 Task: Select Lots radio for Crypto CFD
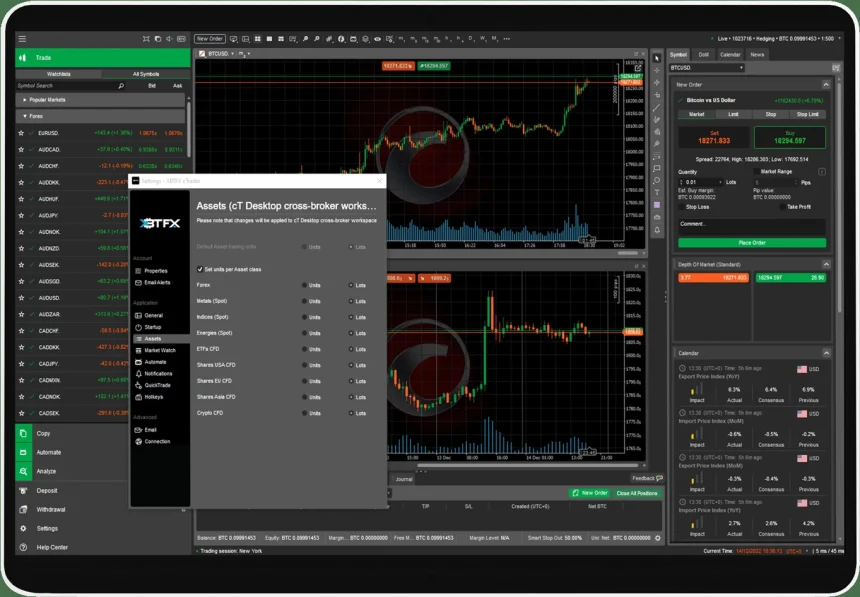pos(351,413)
